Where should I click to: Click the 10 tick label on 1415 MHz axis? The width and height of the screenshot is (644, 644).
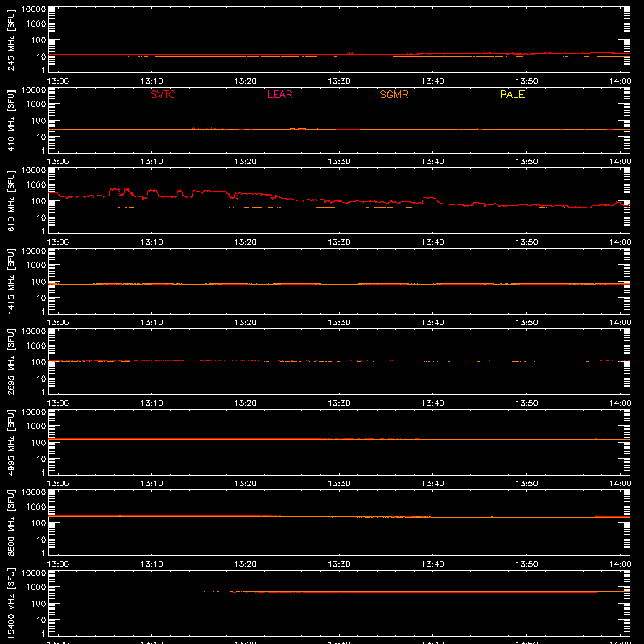(x=41, y=298)
